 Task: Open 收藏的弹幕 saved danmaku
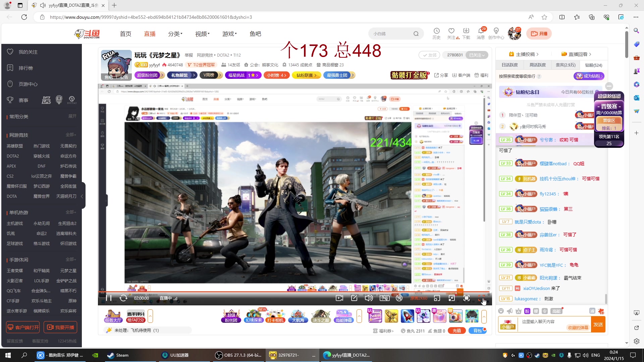[x=578, y=327]
